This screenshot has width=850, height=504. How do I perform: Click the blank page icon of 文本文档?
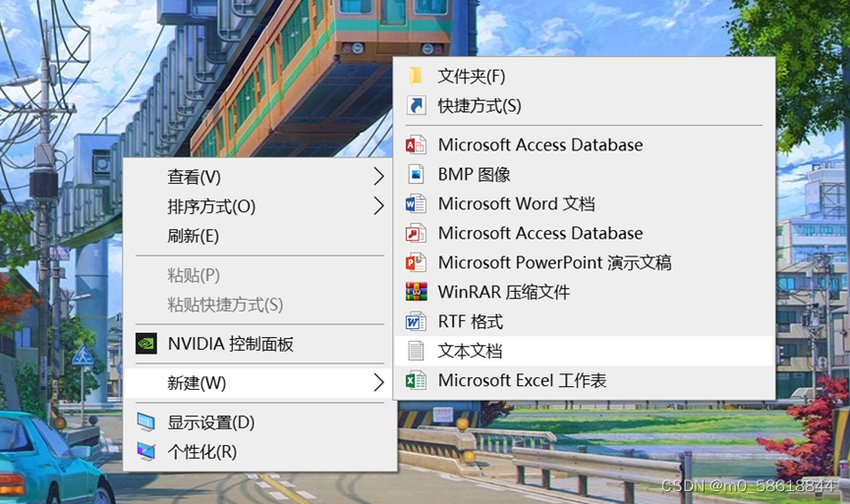point(416,351)
